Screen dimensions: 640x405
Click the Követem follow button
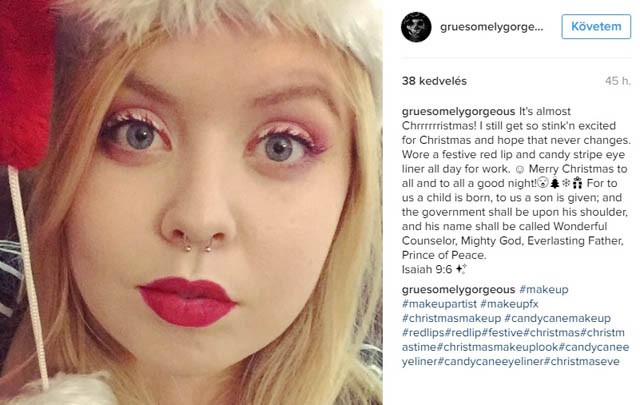tap(596, 27)
